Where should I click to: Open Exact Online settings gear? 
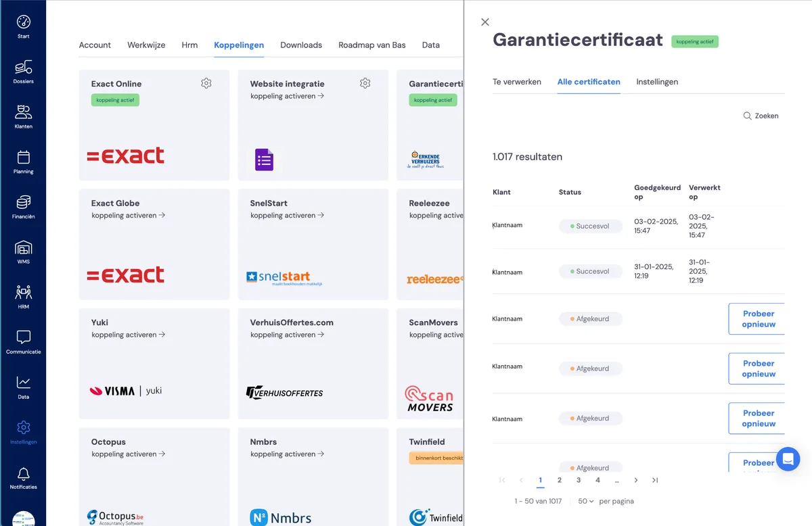pyautogui.click(x=206, y=83)
